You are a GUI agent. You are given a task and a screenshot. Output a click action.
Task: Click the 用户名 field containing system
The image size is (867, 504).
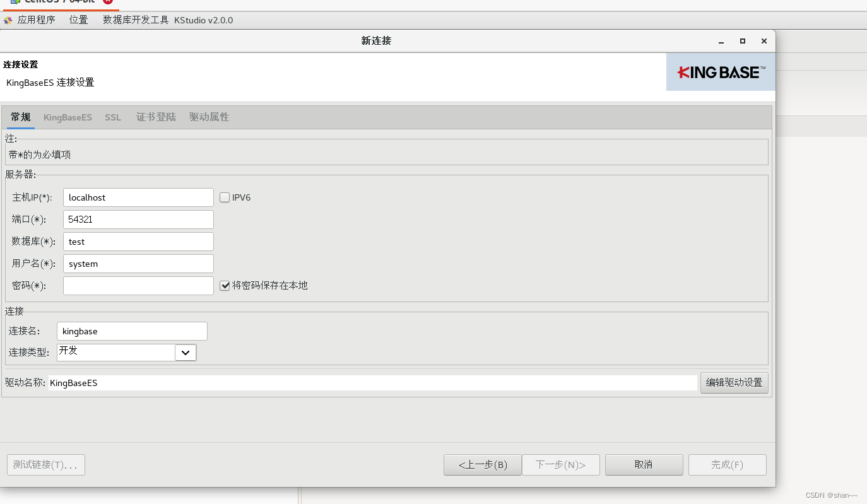click(x=138, y=264)
